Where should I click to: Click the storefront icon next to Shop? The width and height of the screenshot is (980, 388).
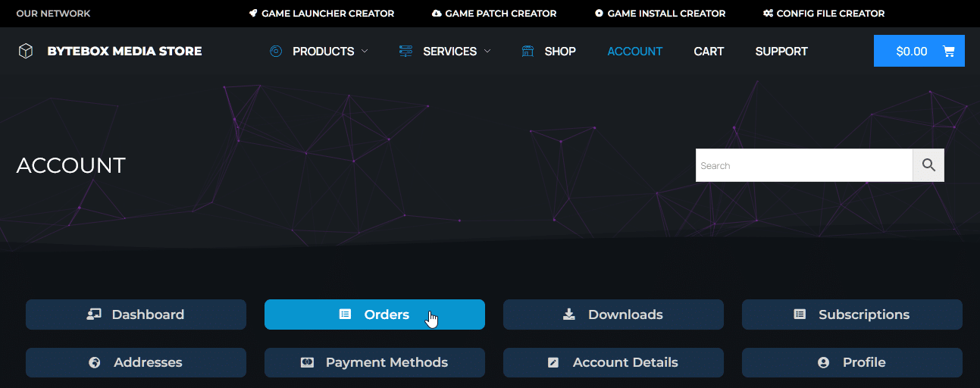click(528, 52)
